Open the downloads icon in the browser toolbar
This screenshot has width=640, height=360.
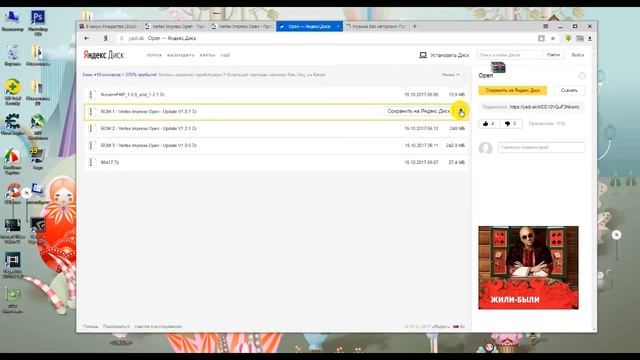pyautogui.click(x=590, y=38)
